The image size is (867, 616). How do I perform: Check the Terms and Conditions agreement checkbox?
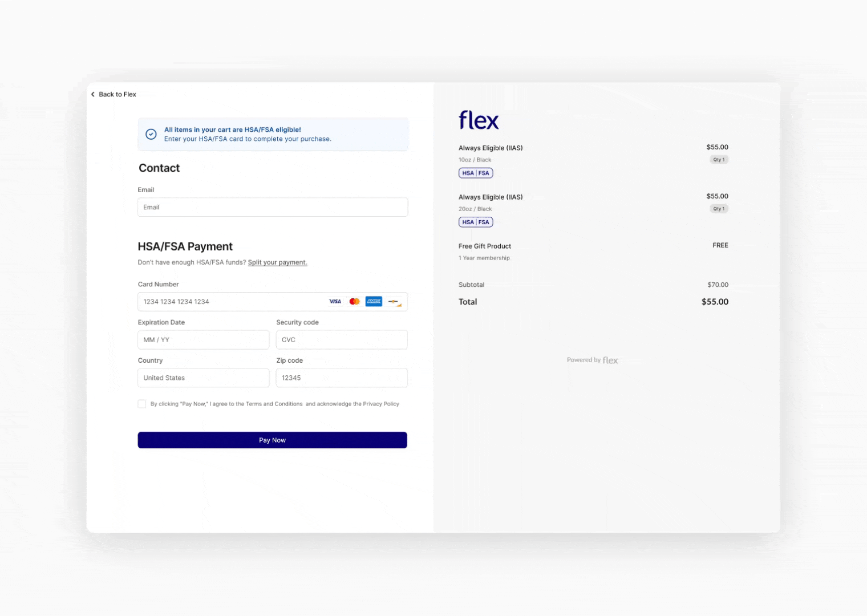pos(142,404)
